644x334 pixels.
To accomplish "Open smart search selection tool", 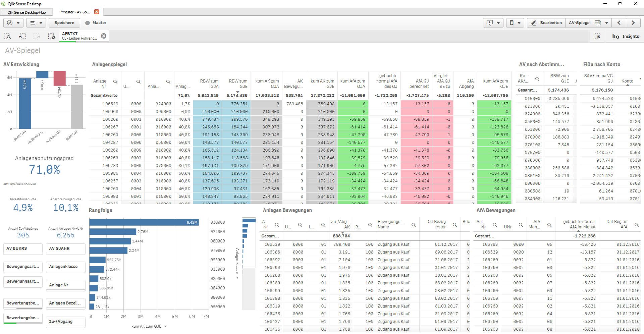I will (x=7, y=36).
